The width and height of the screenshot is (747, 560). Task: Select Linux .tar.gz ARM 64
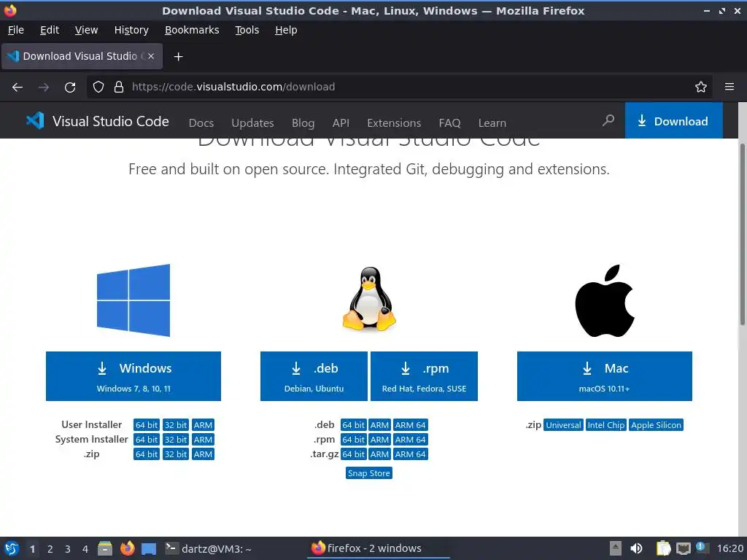pos(410,454)
